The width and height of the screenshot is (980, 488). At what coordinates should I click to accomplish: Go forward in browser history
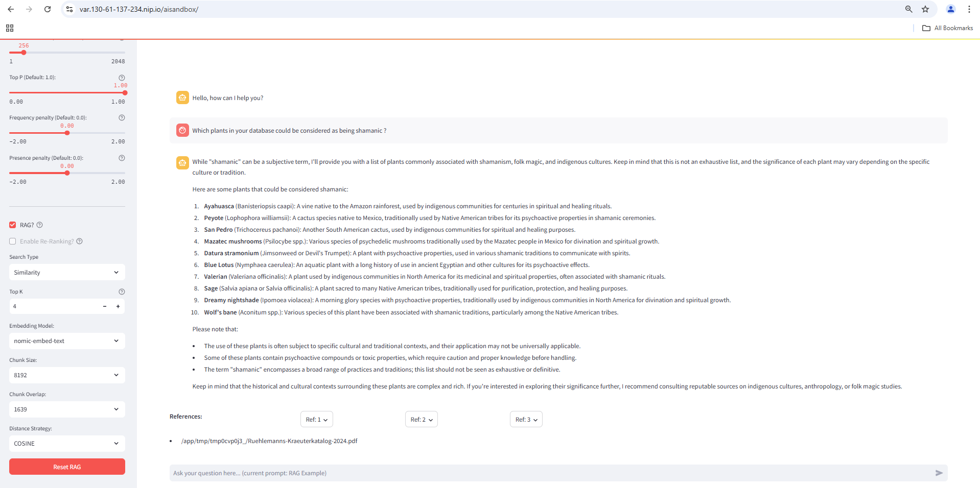point(29,9)
